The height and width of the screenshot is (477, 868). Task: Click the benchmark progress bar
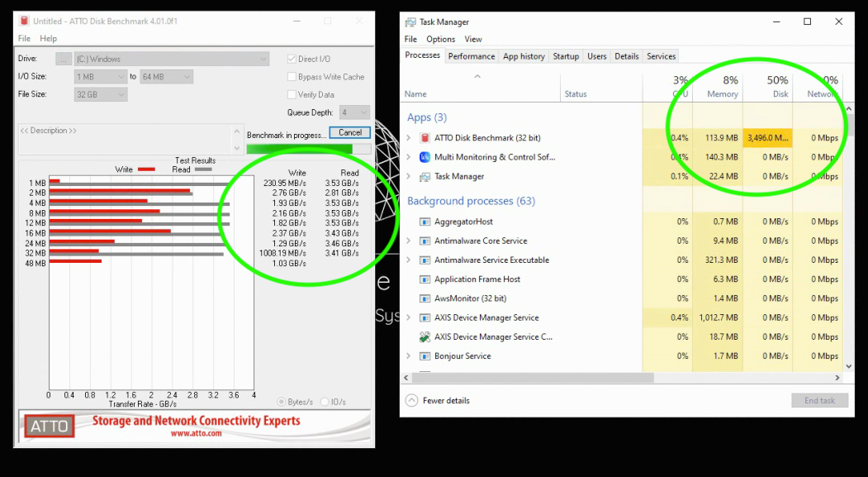pos(299,149)
